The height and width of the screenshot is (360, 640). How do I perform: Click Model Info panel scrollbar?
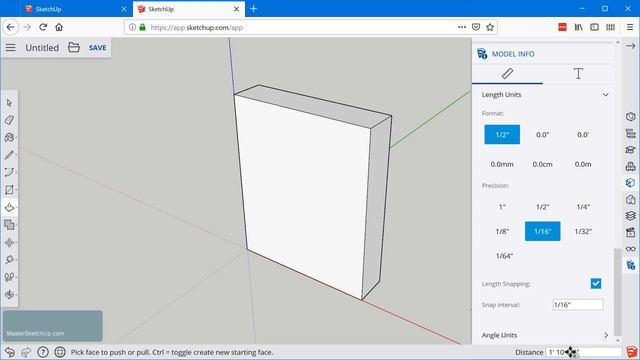(x=618, y=291)
